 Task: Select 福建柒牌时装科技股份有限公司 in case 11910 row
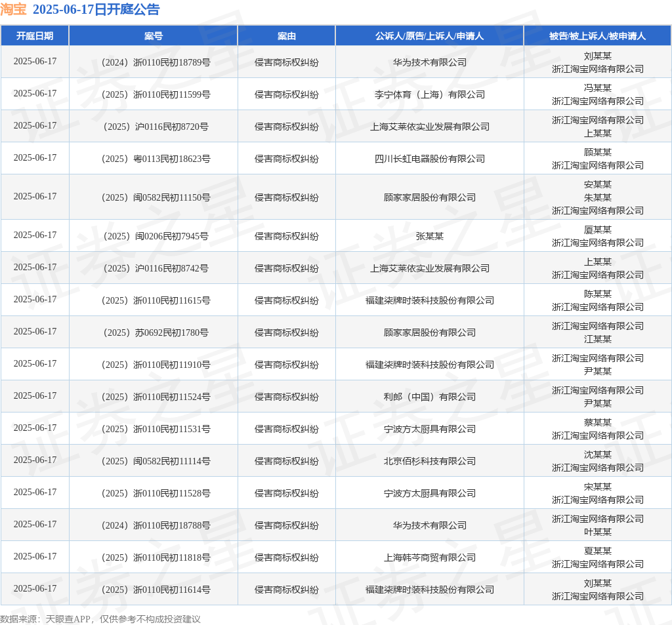(429, 365)
